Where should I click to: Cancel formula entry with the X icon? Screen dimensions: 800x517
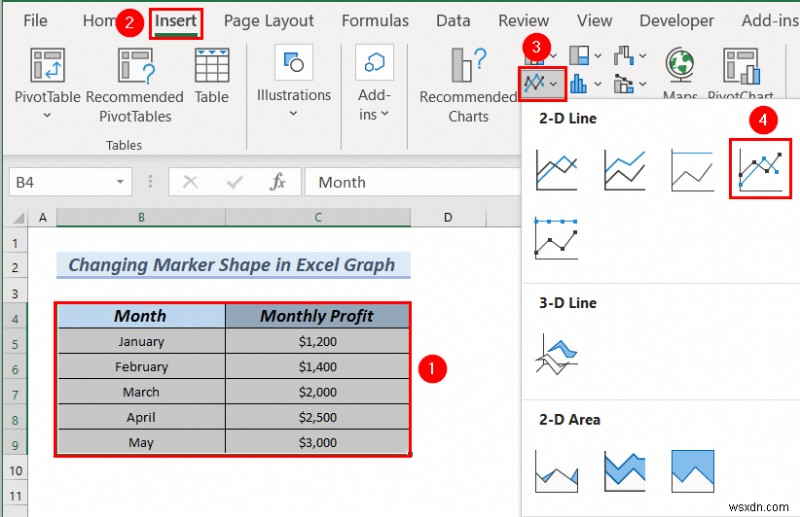click(x=190, y=182)
